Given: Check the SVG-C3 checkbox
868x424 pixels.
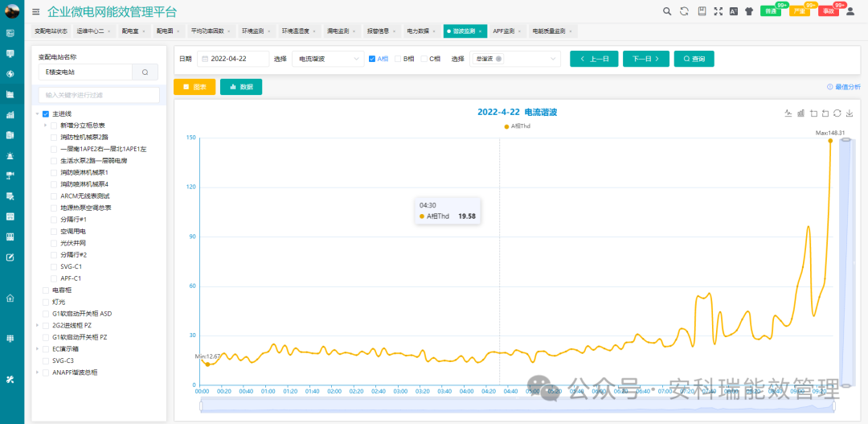Looking at the screenshot, I should pos(46,360).
